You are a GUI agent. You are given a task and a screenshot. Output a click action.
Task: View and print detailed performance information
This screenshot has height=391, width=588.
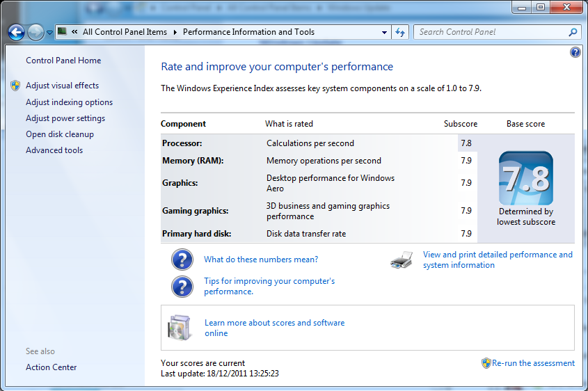[498, 260]
